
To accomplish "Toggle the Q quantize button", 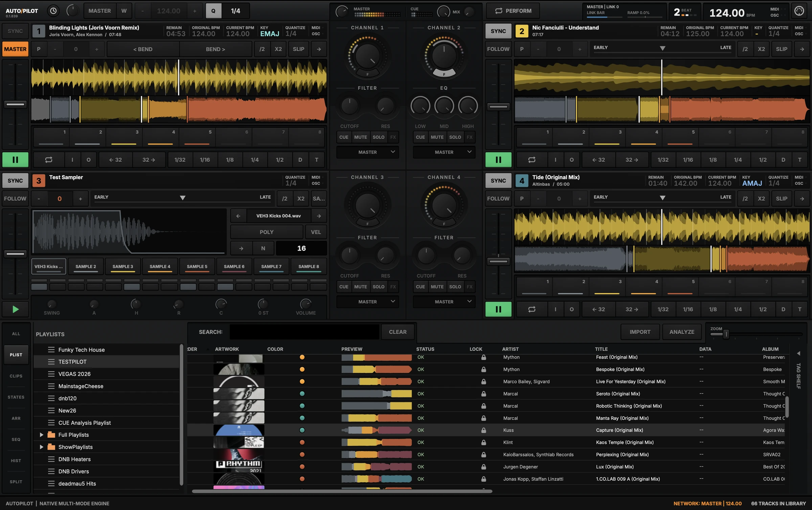I will (x=213, y=11).
